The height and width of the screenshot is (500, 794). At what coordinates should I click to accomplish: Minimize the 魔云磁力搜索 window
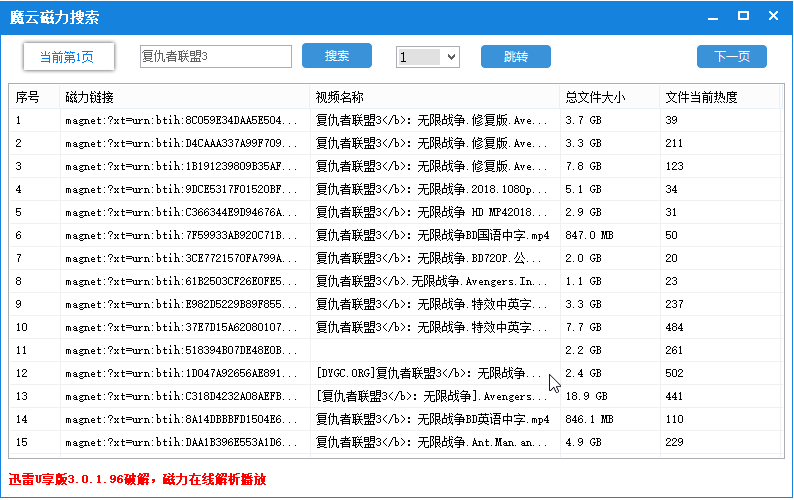pos(714,16)
